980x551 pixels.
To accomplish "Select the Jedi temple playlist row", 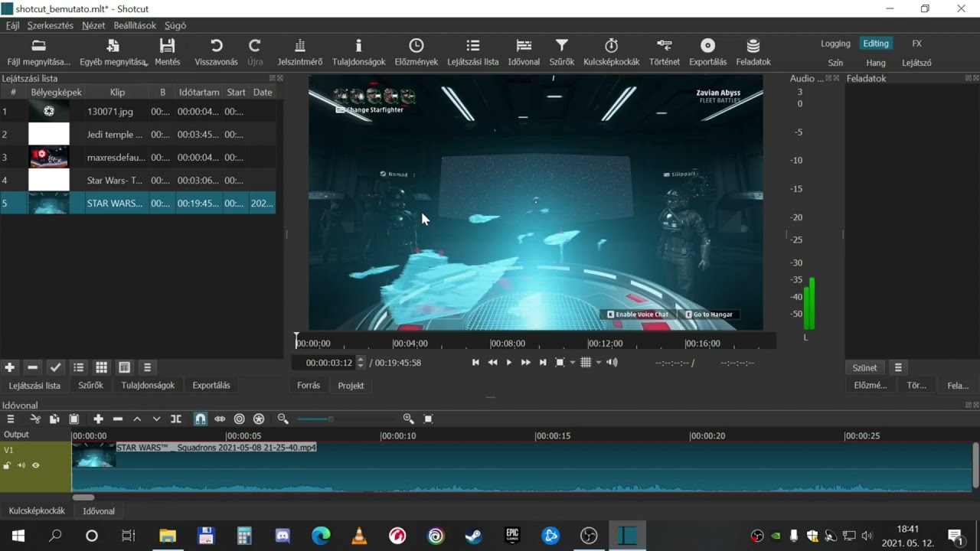I will [138, 134].
